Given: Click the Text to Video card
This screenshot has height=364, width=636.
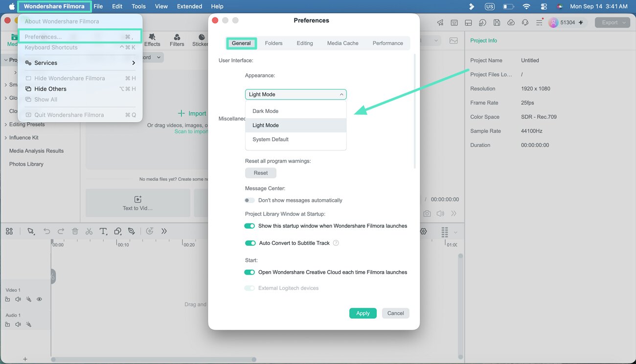Looking at the screenshot, I should [x=138, y=203].
